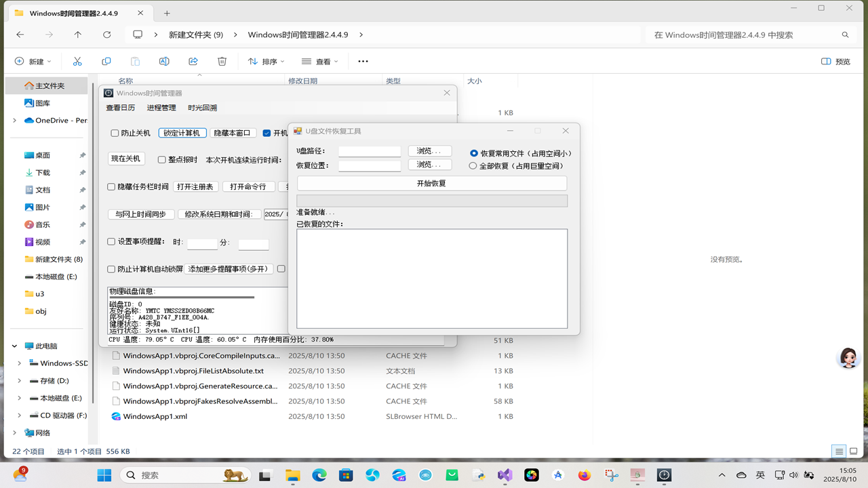Click the Rename icon in Explorer toolbar
868x488 pixels.
(x=164, y=61)
